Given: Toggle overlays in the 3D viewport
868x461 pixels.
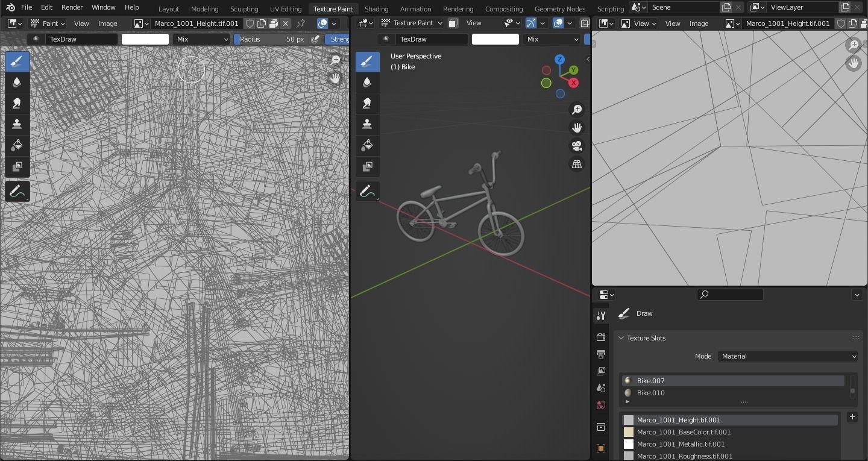Looking at the screenshot, I should 558,24.
